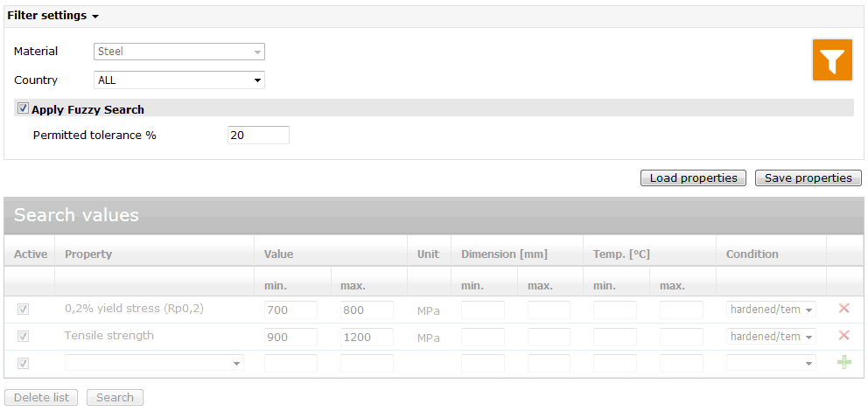Screen dimensions: 868x411
Task: Click the Save properties button
Action: 808,178
